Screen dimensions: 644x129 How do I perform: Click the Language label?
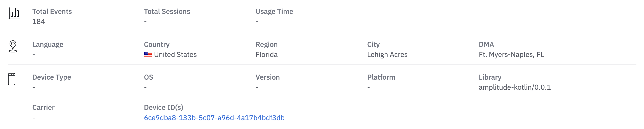click(x=48, y=45)
